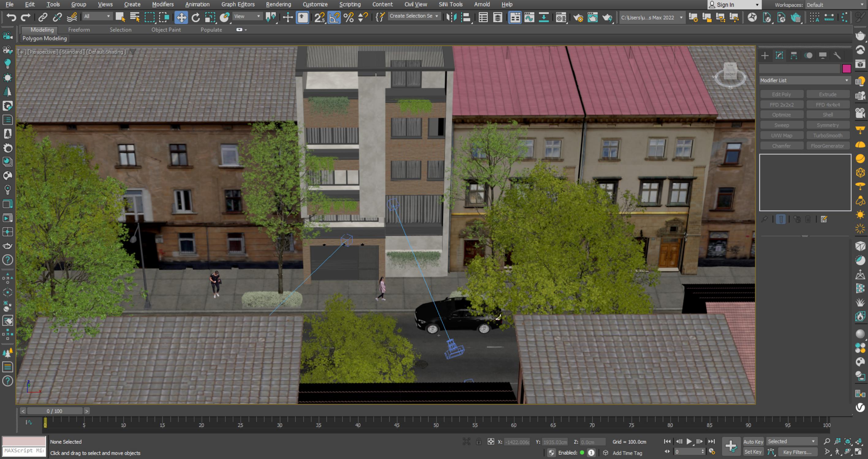The image size is (868, 459).
Task: Click the Key Filters button
Action: [x=797, y=452]
